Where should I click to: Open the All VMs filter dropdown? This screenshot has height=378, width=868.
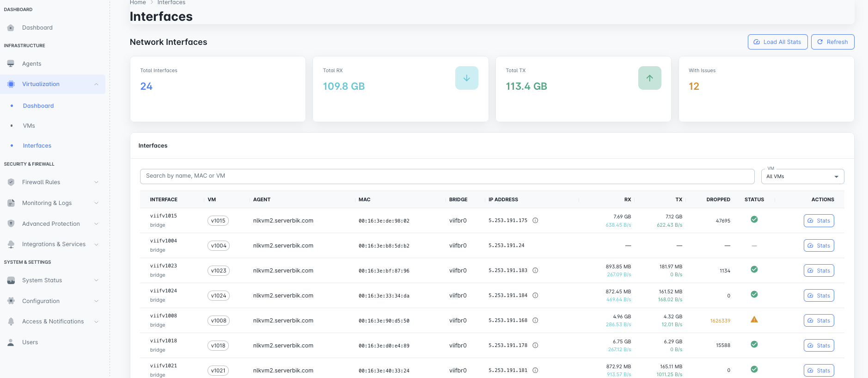tap(802, 177)
